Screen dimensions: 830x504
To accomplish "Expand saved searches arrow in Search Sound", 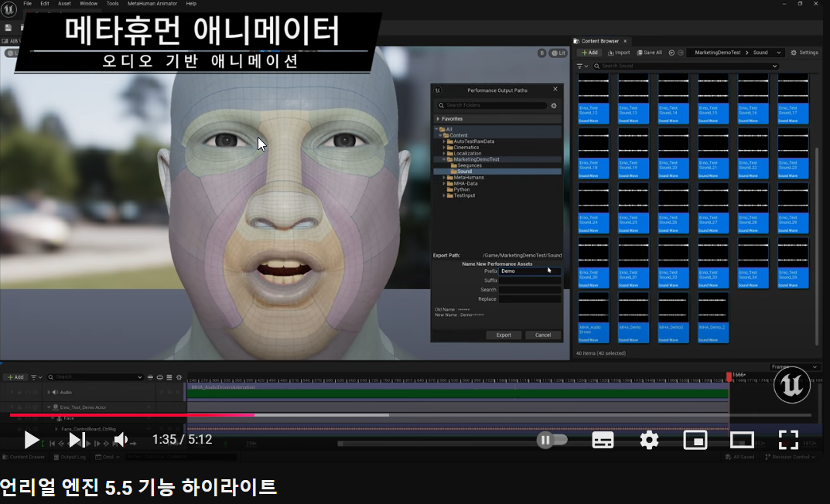I will tap(775, 66).
